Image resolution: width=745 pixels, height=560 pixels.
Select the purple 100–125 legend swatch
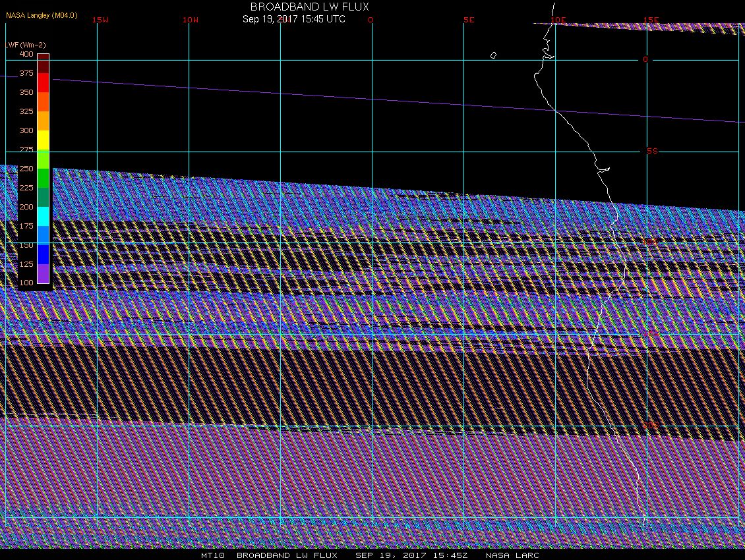(43, 273)
